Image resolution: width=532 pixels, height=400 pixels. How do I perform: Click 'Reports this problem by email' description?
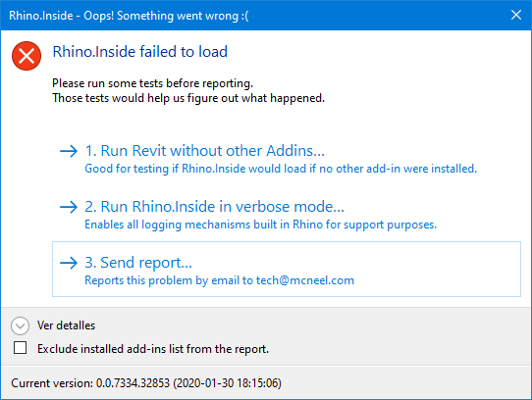tap(219, 280)
